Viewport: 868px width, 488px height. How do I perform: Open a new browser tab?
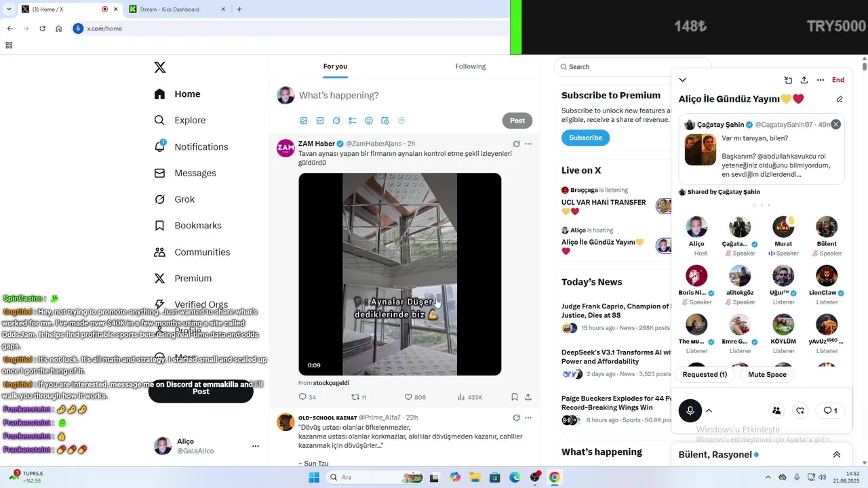[x=239, y=9]
